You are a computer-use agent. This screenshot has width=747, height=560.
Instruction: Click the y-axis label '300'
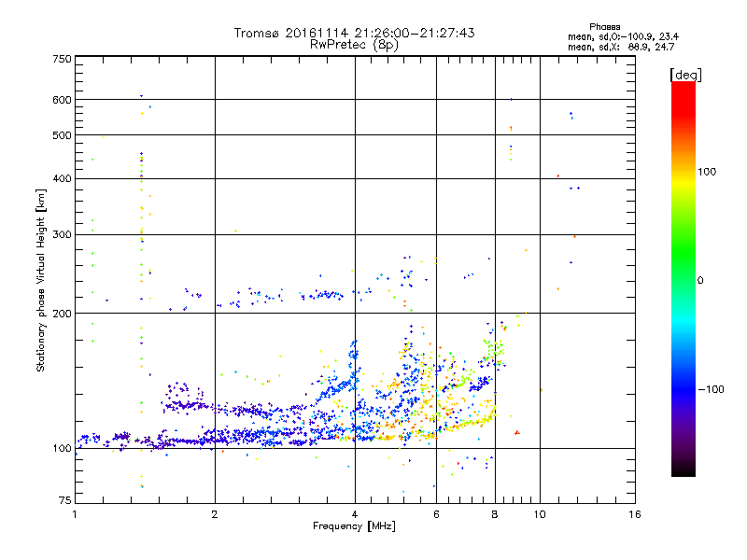(x=63, y=235)
